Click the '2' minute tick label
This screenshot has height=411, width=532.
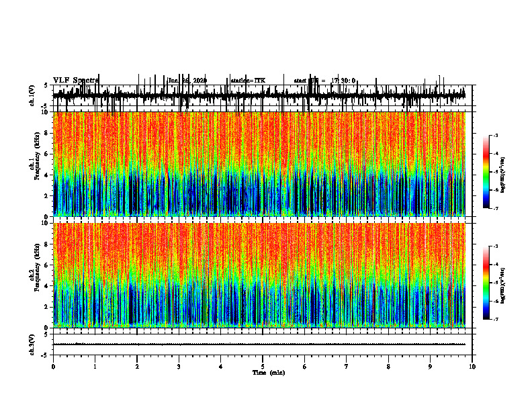coord(137,367)
